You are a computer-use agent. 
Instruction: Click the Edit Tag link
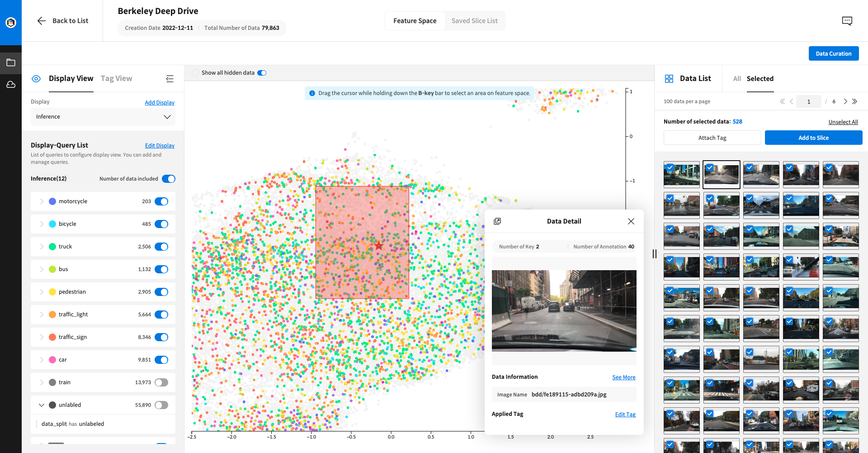pyautogui.click(x=625, y=415)
